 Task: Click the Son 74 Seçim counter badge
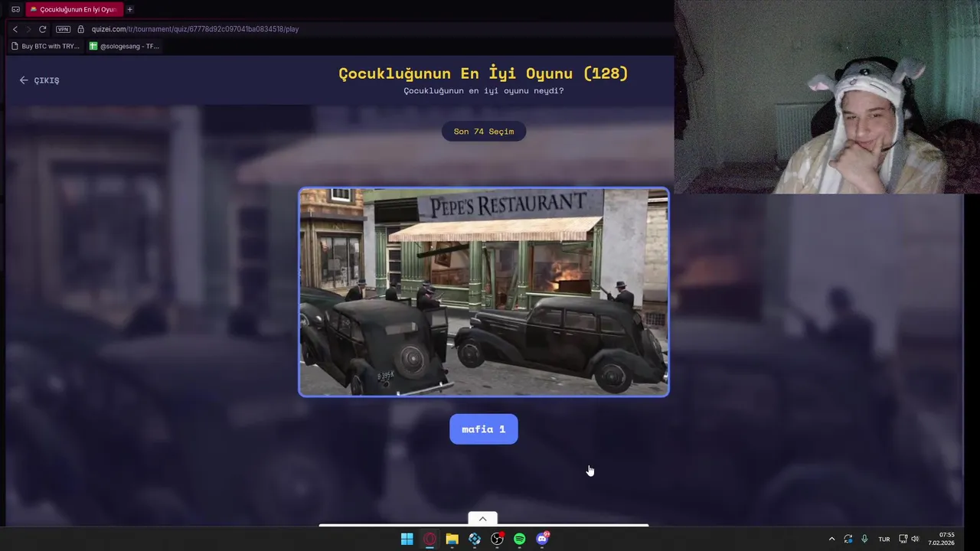[484, 132]
